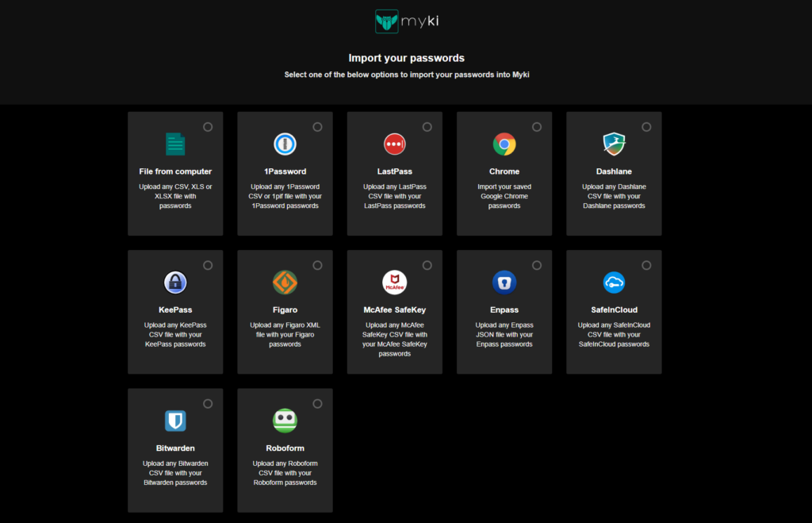Click the KeePass padlock icon
This screenshot has width=812, height=523.
point(175,283)
